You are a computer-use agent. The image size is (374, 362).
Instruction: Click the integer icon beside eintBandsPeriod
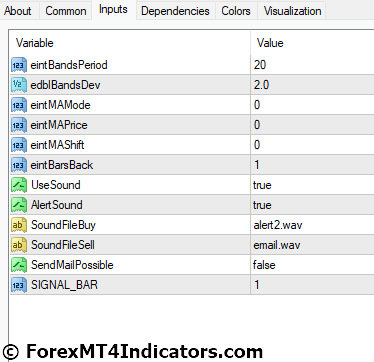coord(19,65)
